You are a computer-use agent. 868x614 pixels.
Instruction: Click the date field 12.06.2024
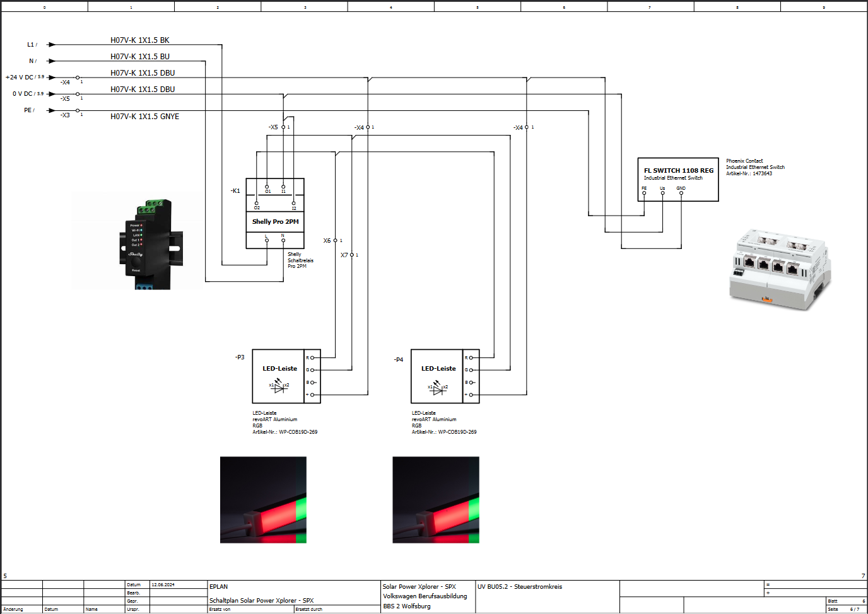163,585
